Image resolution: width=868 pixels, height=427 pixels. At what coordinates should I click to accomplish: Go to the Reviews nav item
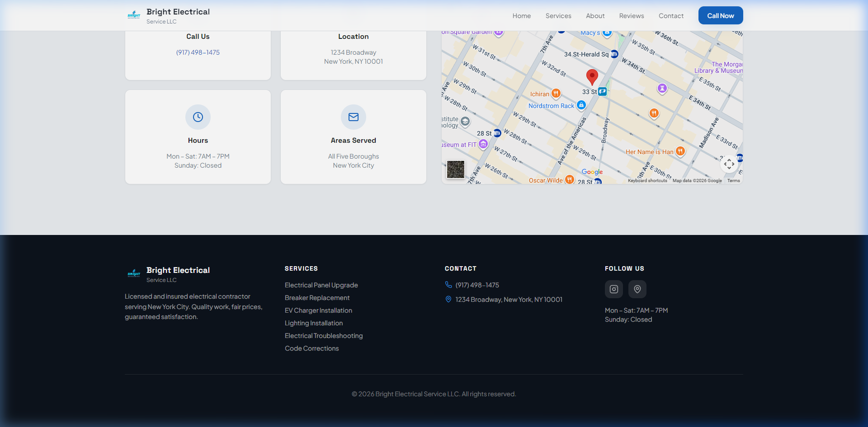(632, 16)
